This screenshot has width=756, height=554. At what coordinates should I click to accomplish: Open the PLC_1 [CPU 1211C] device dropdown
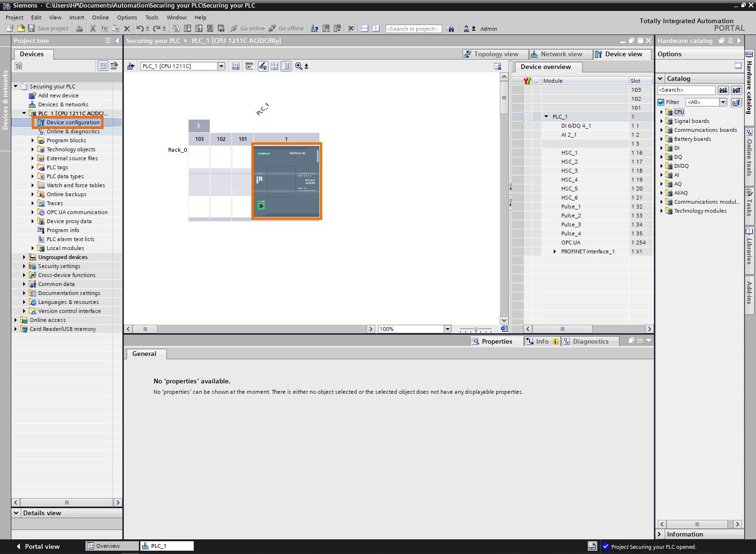click(221, 66)
